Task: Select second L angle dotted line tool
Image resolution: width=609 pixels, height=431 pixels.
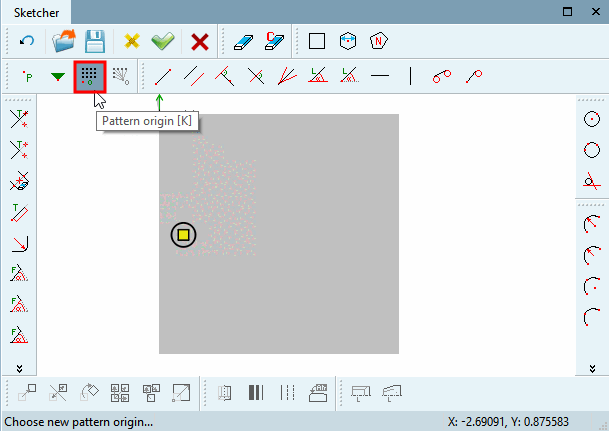Action: pos(349,75)
